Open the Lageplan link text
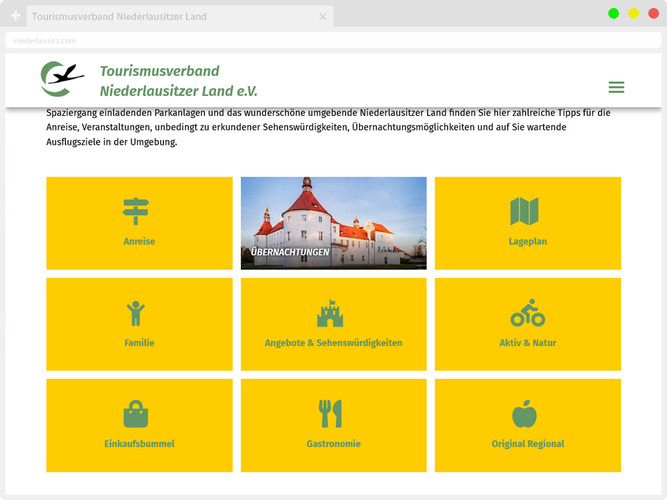This screenshot has width=667, height=500. pos(527,242)
